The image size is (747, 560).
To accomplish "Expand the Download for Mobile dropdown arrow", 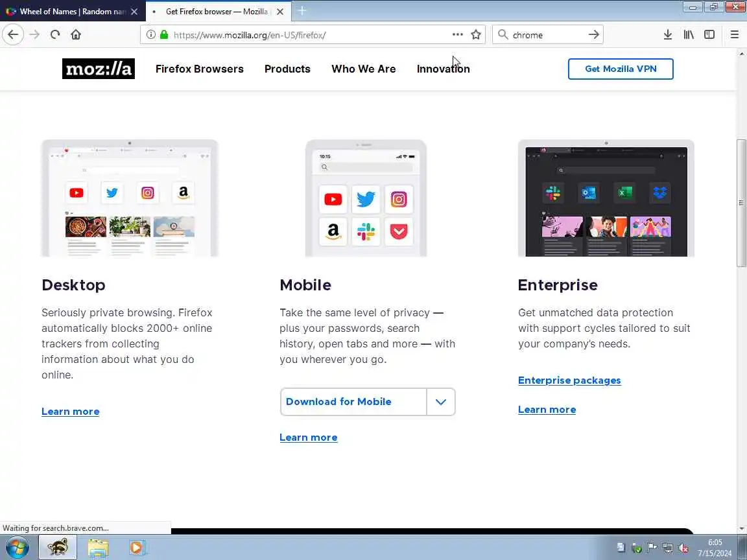I will [441, 402].
